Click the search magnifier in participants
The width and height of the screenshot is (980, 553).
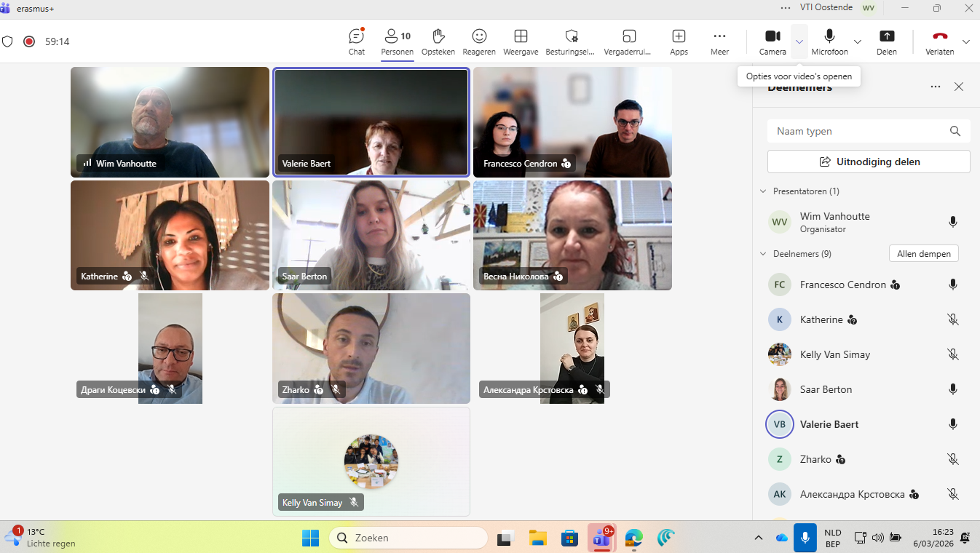pyautogui.click(x=955, y=131)
